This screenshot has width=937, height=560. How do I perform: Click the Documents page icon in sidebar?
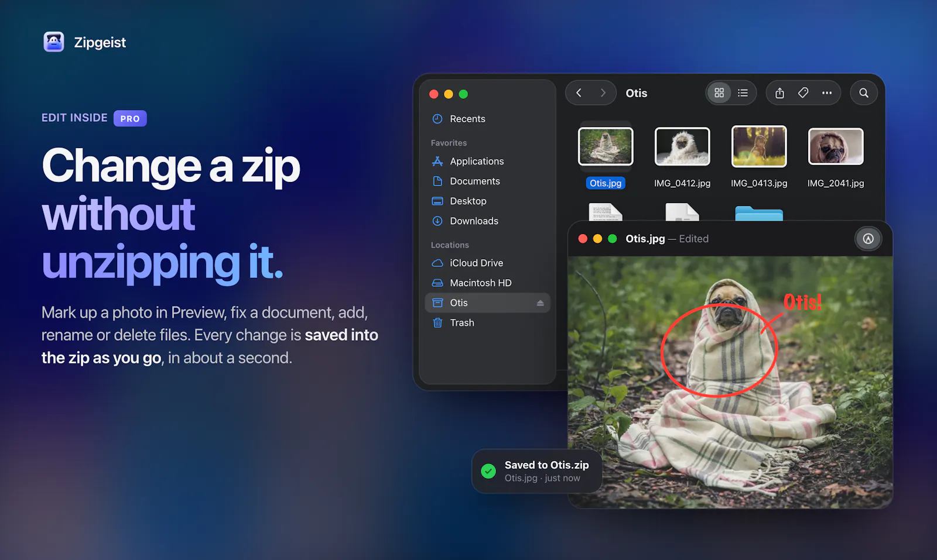437,181
